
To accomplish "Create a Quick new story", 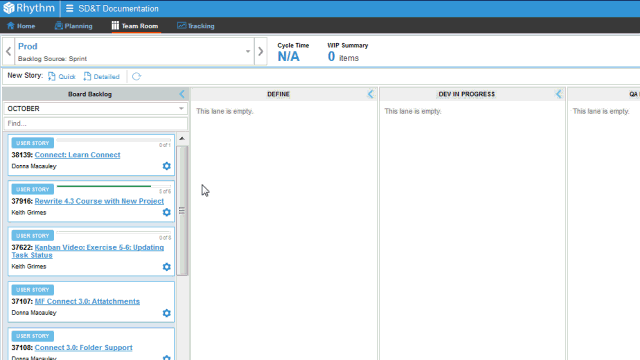I will 62,76.
